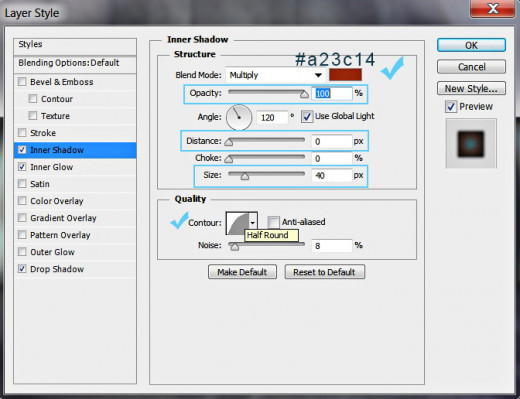The width and height of the screenshot is (520, 399).
Task: Click the Noise slider handle
Action: click(235, 247)
